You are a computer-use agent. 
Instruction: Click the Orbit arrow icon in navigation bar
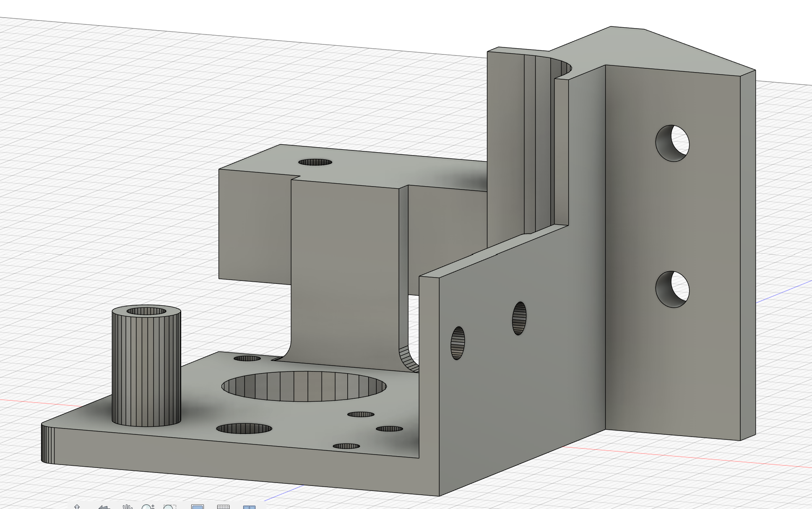[77, 507]
